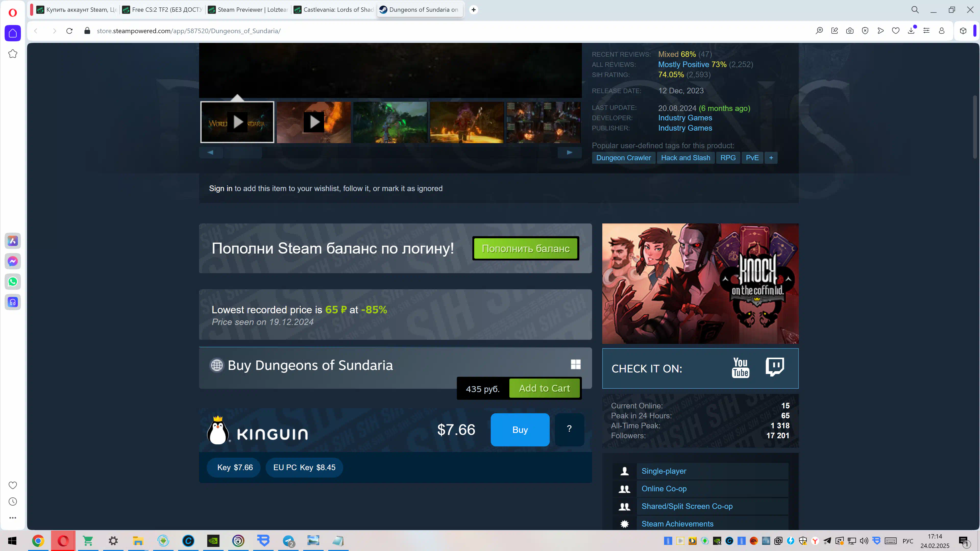The image size is (980, 551).
Task: Launch Chrome from the taskbar
Action: pos(38,541)
